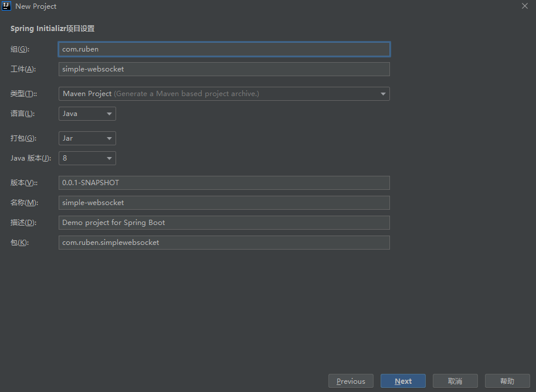
Task: Click the 帮助 help button
Action: tap(507, 381)
